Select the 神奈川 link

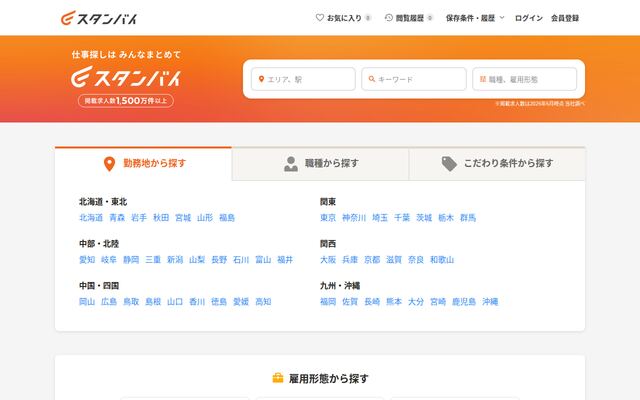[x=354, y=218]
